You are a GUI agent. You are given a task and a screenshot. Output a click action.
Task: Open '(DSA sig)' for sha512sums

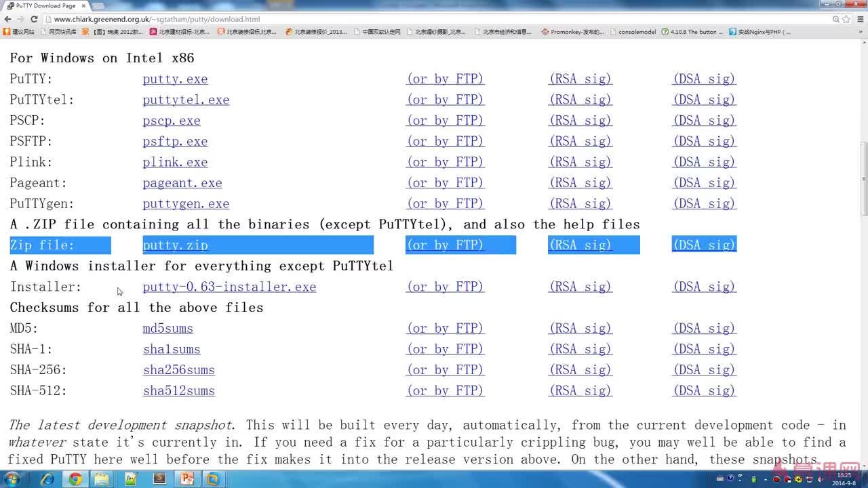pyautogui.click(x=704, y=391)
